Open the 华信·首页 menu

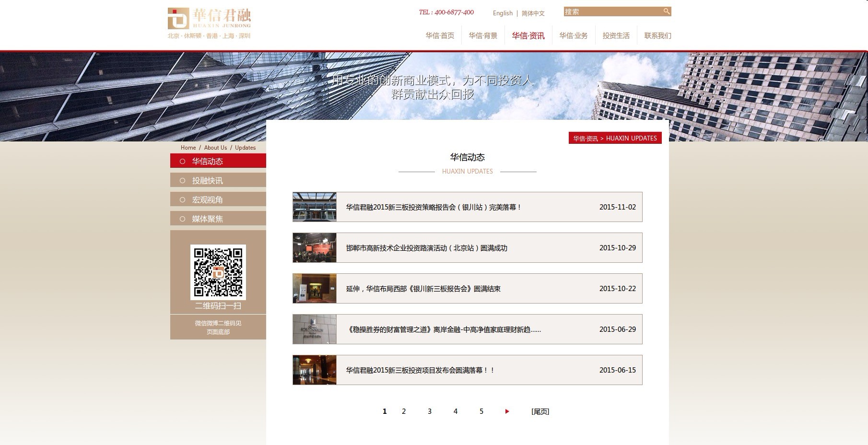coord(440,35)
